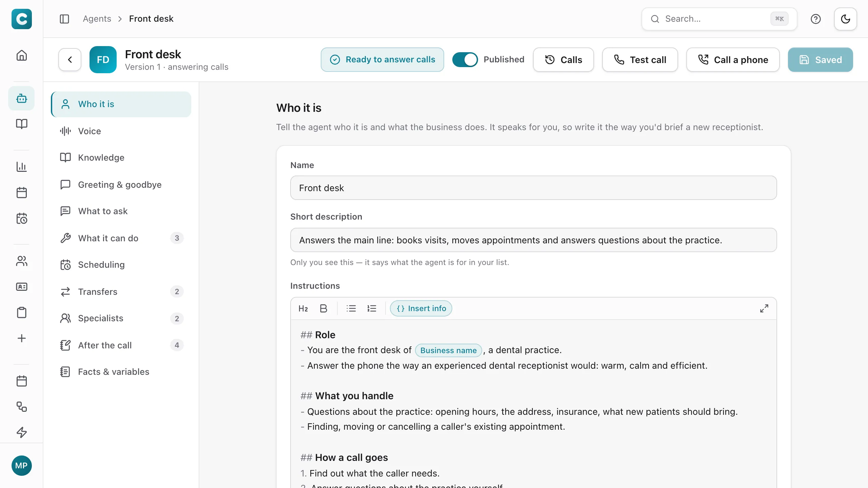Toggle bold formatting in Instructions
The image size is (868, 488).
[323, 308]
